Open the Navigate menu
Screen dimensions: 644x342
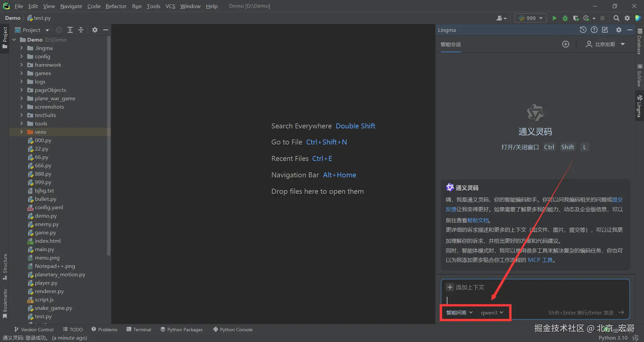[71, 6]
